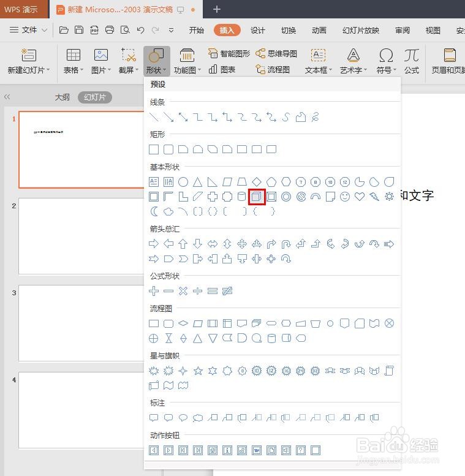Expand the quick access toolbar more arrow
The width and height of the screenshot is (465, 476).
click(171, 30)
